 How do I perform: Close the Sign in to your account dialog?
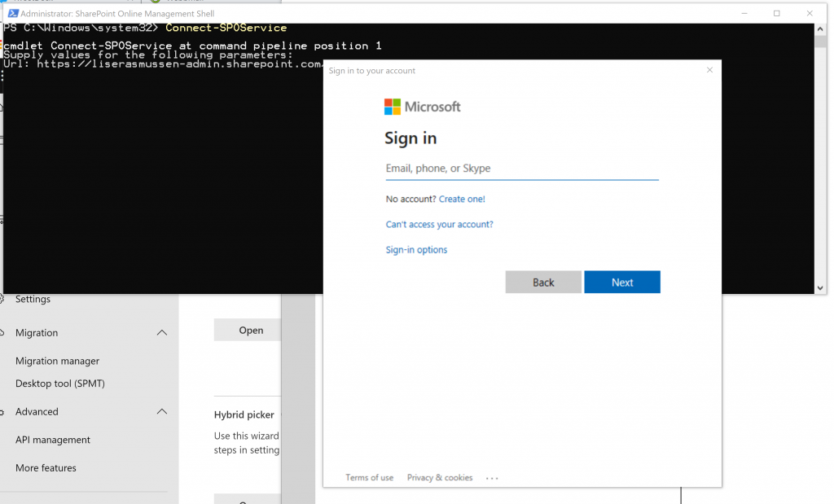[x=709, y=70]
